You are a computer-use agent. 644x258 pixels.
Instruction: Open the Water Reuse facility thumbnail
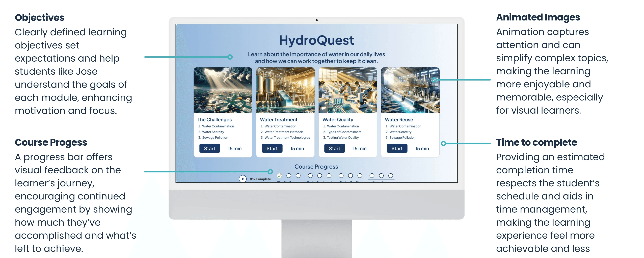click(x=410, y=90)
